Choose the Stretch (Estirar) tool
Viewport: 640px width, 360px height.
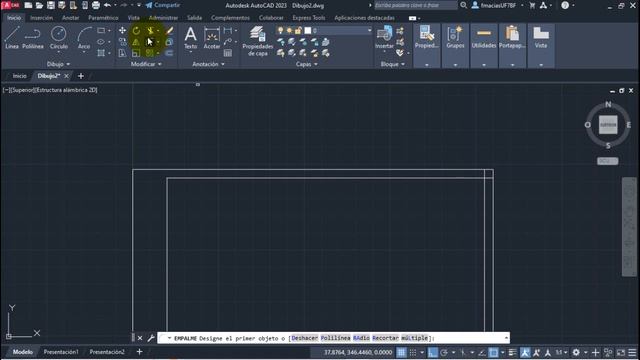(x=122, y=53)
